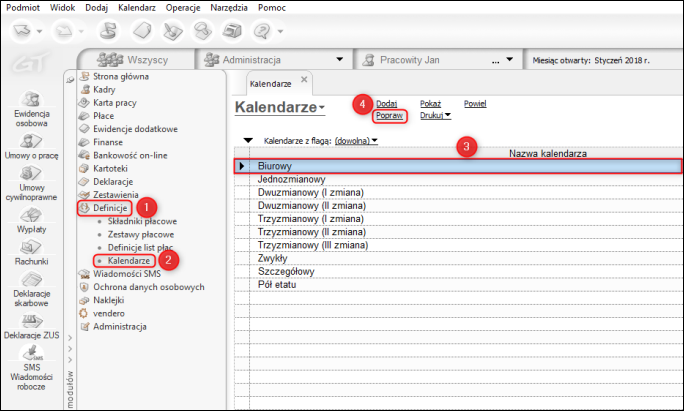Select the Płace tree item

click(x=103, y=116)
